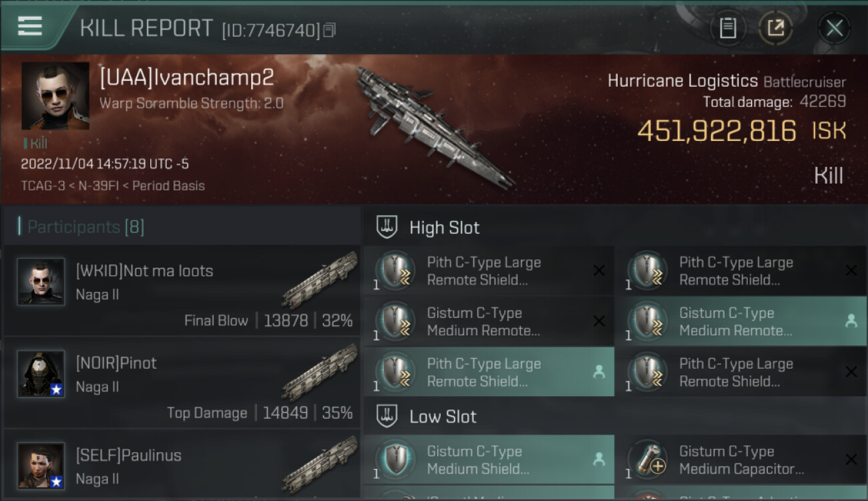This screenshot has height=501, width=868.
Task: Open Gistum C-Type Medium Capacitor module icon
Action: (648, 460)
